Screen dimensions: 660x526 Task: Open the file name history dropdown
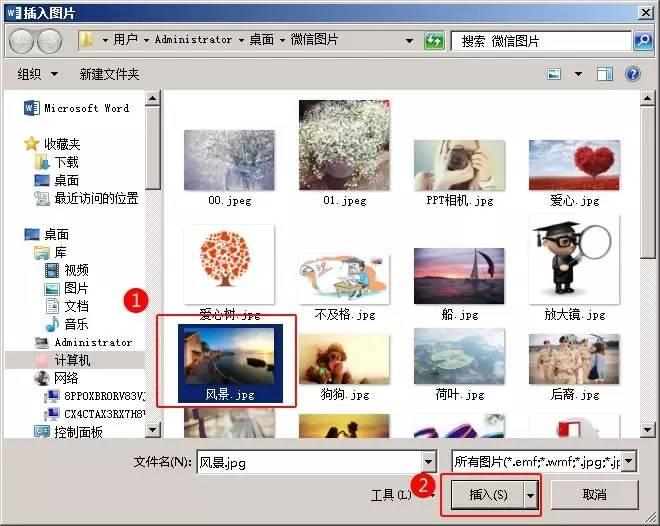[428, 462]
